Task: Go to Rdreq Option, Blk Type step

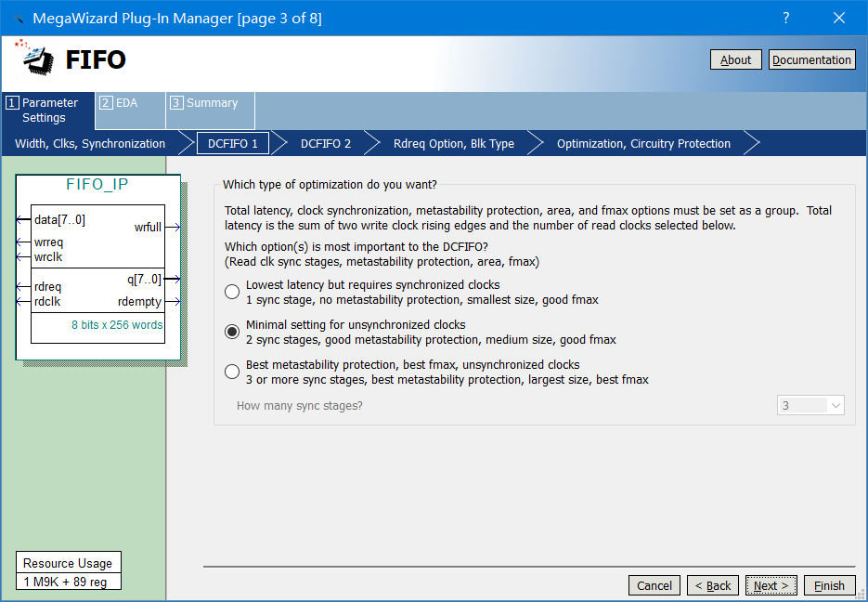Action: [453, 143]
